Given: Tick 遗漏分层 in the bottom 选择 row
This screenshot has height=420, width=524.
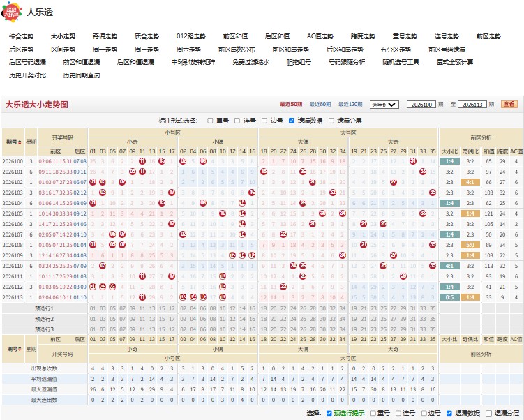Looking at the screenshot, I should pos(488,413).
